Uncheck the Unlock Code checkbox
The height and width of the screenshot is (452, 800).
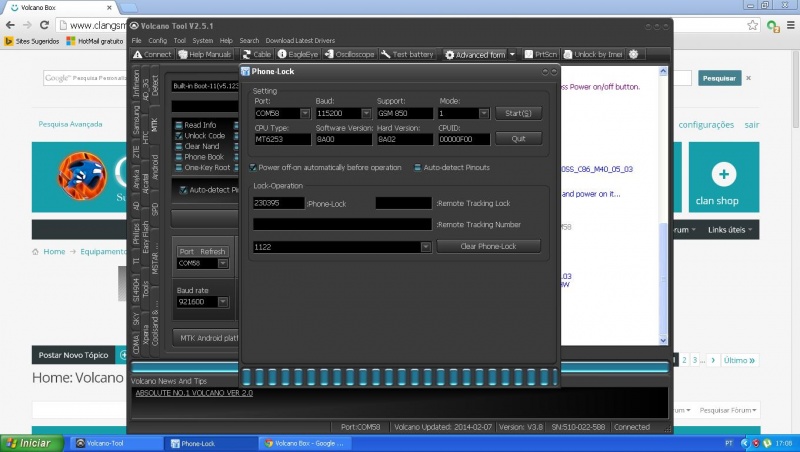tap(179, 136)
